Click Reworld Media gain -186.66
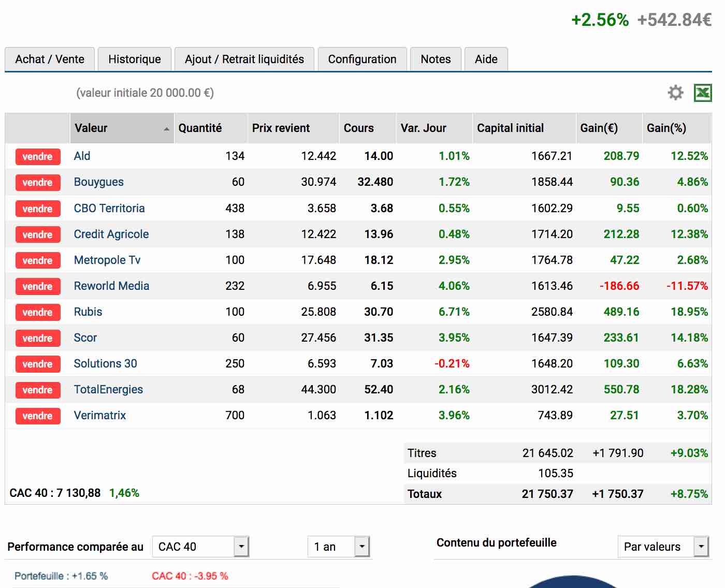The image size is (725, 588). 619,286
